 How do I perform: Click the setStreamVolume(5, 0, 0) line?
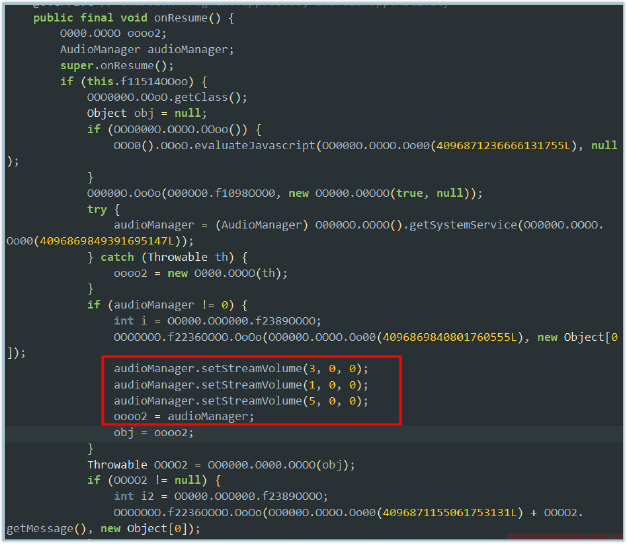[x=240, y=400]
